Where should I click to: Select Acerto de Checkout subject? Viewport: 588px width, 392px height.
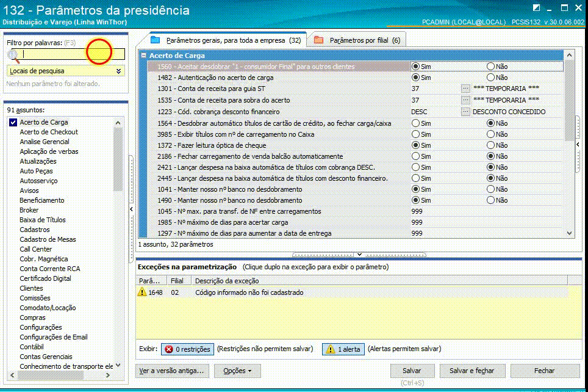pos(49,132)
